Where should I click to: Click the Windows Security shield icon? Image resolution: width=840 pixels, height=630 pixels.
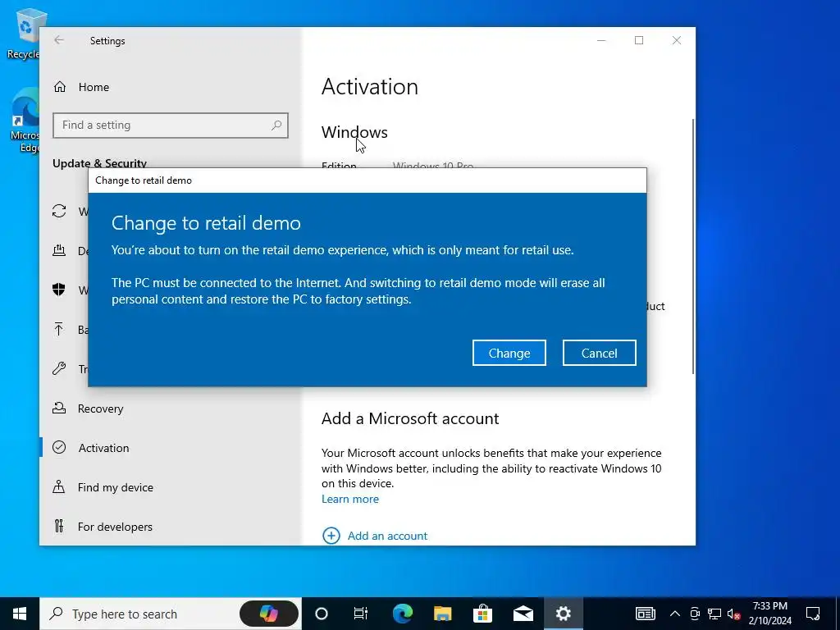pyautogui.click(x=59, y=290)
